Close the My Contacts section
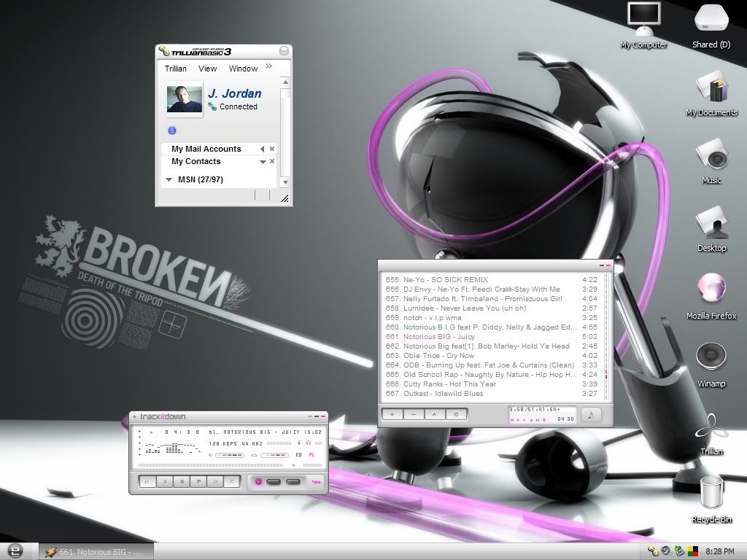 pos(272,161)
